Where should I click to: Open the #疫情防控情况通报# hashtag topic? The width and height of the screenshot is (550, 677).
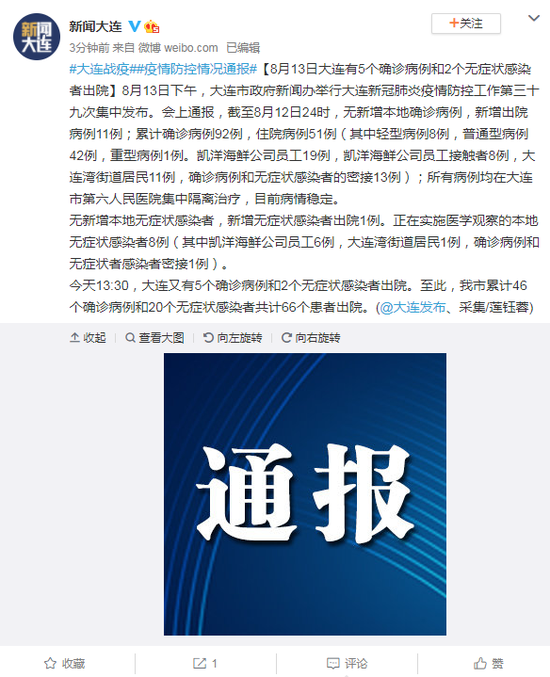pos(193,69)
